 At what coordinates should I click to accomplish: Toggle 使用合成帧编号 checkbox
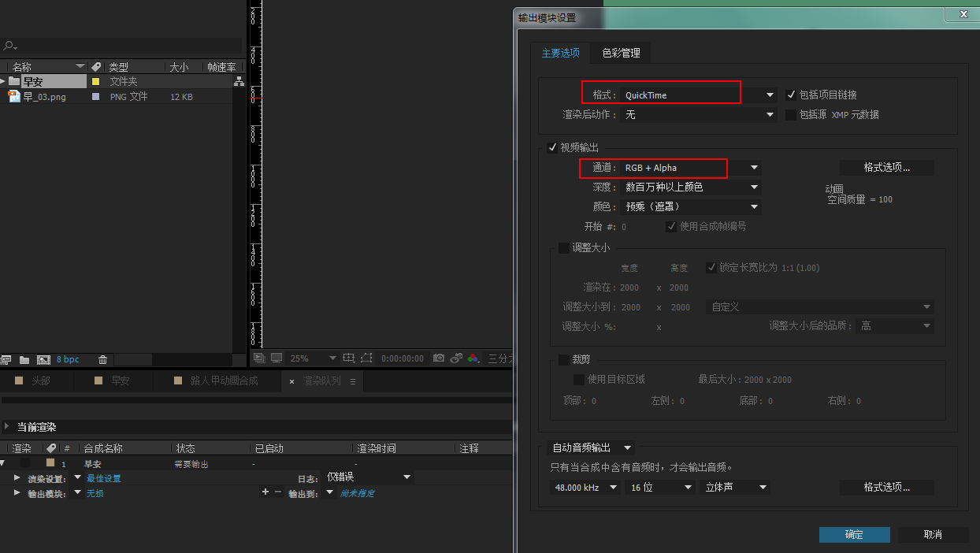[671, 226]
